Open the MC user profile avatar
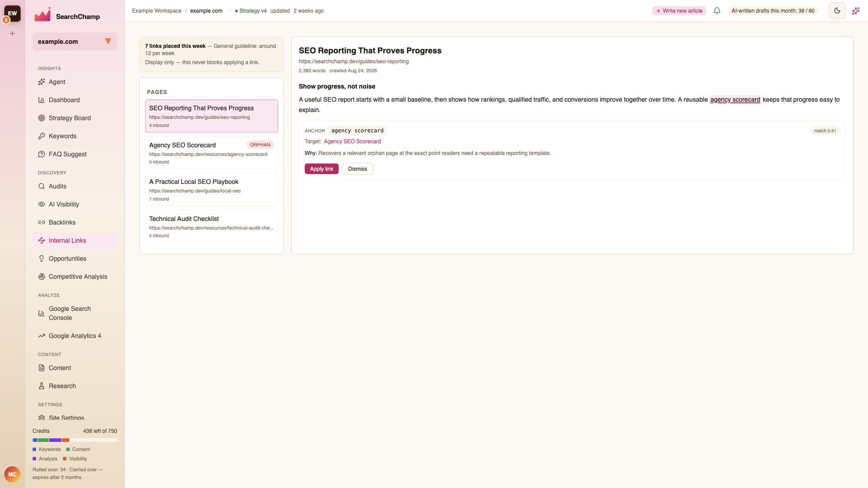Image resolution: width=868 pixels, height=488 pixels. click(x=12, y=474)
